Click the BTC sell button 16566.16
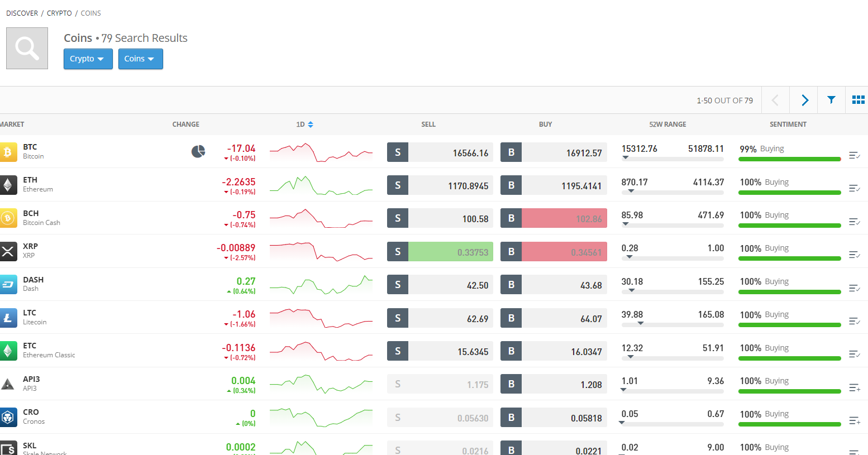Image resolution: width=868 pixels, height=455 pixels. (440, 152)
